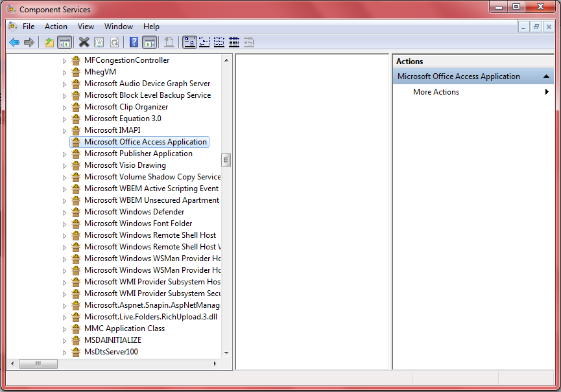Screen dimensions: 561x392
Task: Click the package icon beside Microsoft Volume Shadow Copy Service
Action: pyautogui.click(x=75, y=177)
